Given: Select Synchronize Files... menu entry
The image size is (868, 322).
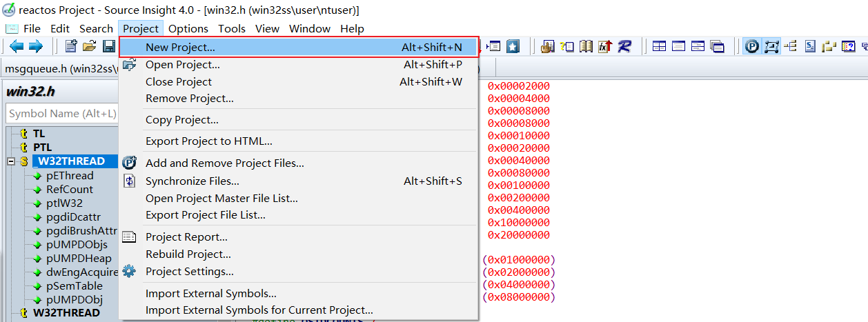Looking at the screenshot, I should [299, 181].
